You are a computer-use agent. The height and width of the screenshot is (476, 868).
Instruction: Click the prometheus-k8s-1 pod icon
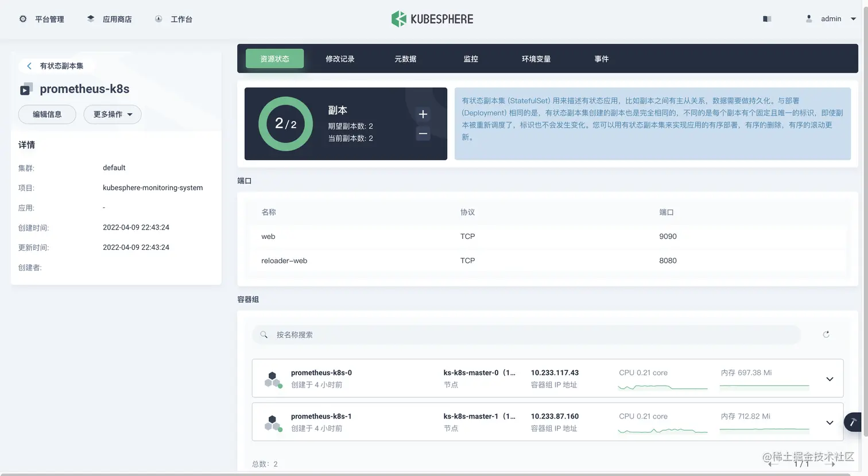click(x=273, y=423)
